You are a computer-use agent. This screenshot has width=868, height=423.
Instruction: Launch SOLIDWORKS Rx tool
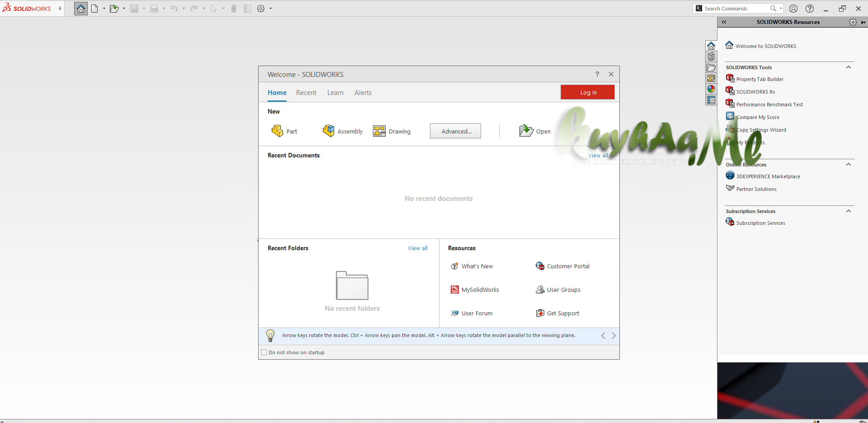[x=750, y=91]
